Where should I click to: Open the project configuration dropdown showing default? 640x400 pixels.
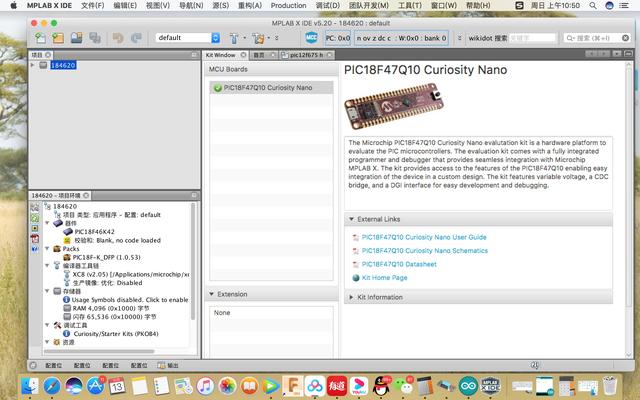tap(188, 38)
